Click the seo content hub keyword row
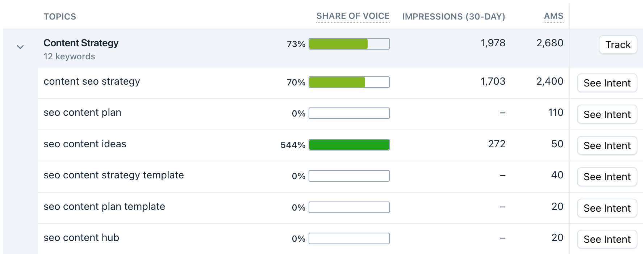644x254 pixels. (81, 238)
